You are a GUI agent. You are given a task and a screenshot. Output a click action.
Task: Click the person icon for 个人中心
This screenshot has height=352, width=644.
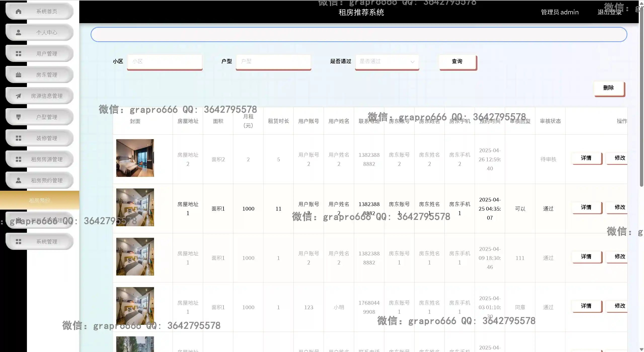coord(18,32)
